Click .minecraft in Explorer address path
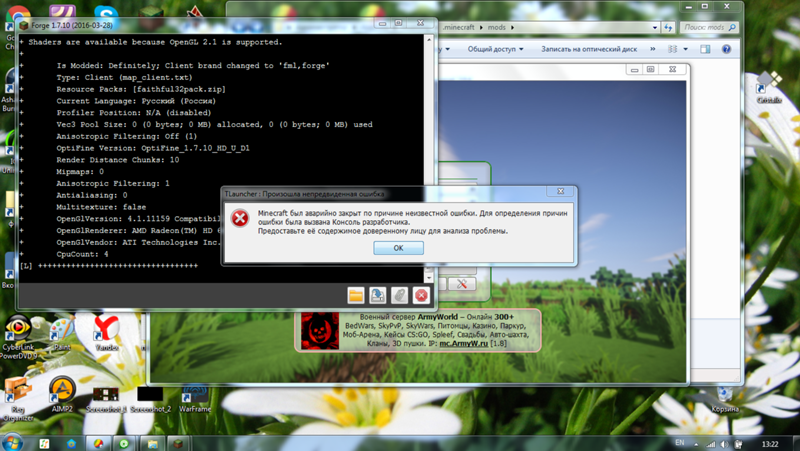The image size is (800, 451). [x=459, y=28]
